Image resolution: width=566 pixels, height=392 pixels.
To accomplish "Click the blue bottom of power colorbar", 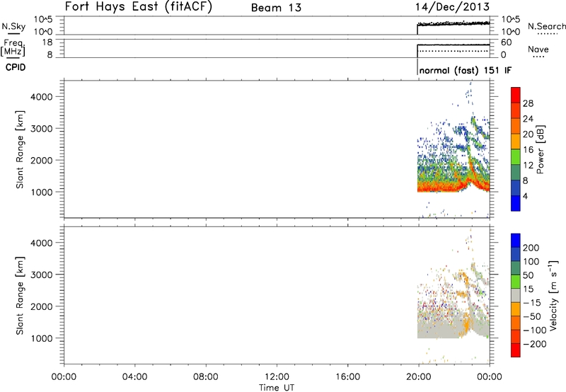I will click(x=516, y=203).
